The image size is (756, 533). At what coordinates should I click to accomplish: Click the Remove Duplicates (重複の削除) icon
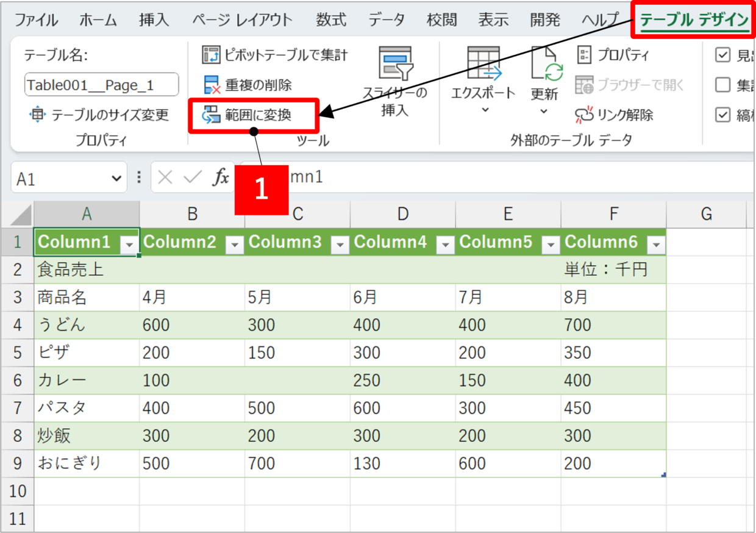tap(211, 85)
